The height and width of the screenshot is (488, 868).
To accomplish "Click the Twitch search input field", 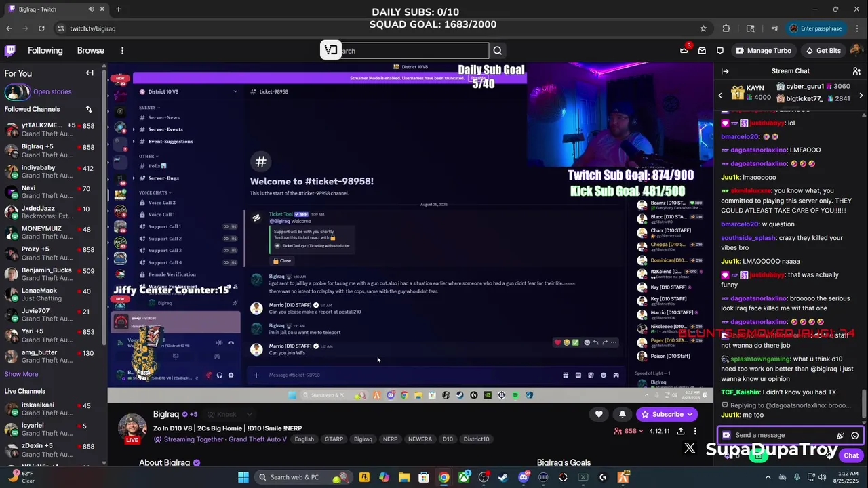I will (414, 51).
